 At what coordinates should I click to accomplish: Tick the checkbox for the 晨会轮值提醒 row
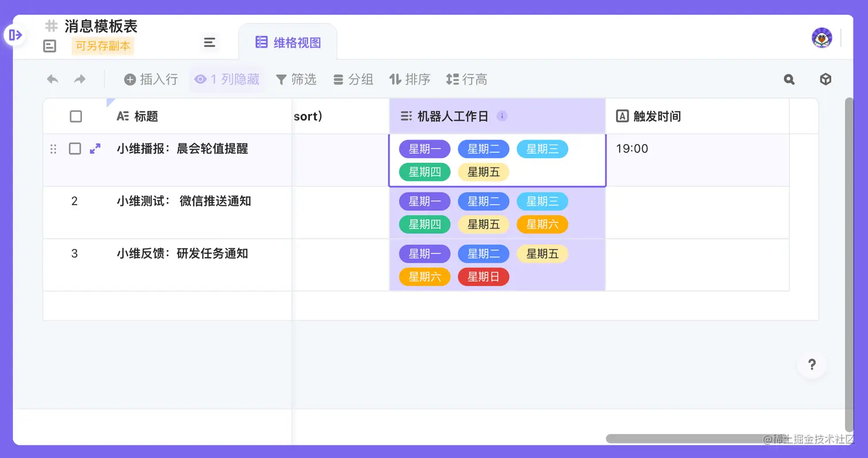[x=75, y=149]
